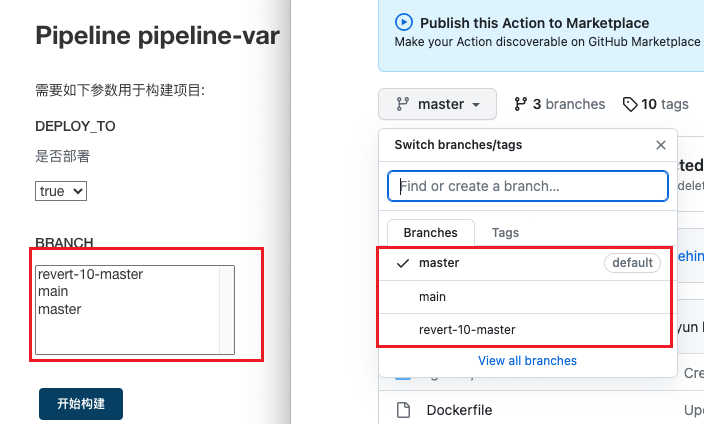Switch to the Branches tab
The image size is (704, 424).
point(431,233)
